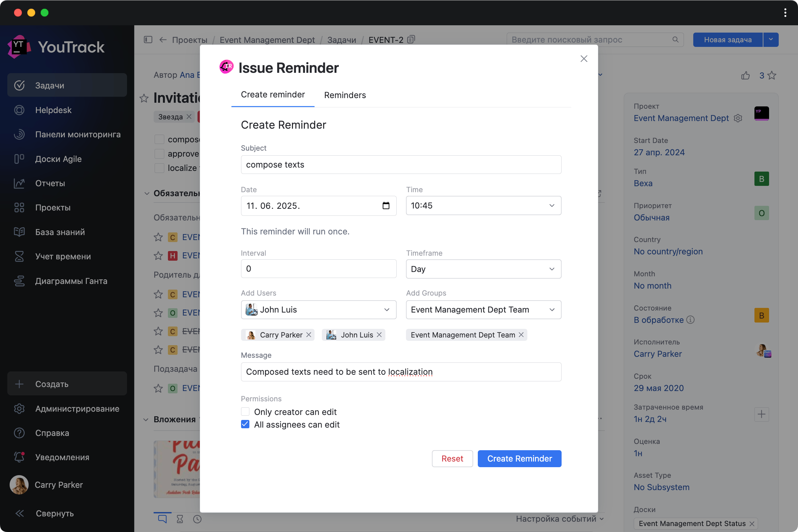Remove John Luis tag from recipients

[x=379, y=335]
